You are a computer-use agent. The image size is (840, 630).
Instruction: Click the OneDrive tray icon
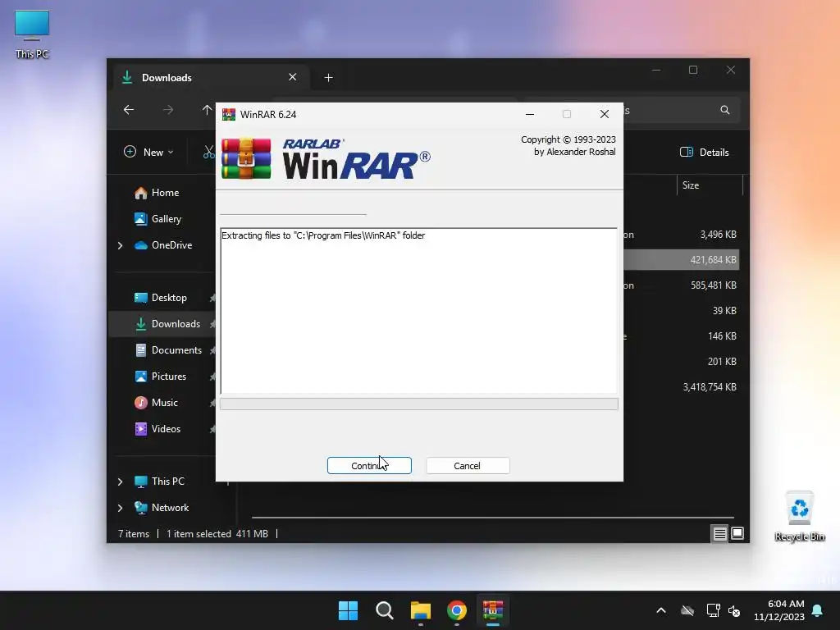tap(687, 610)
